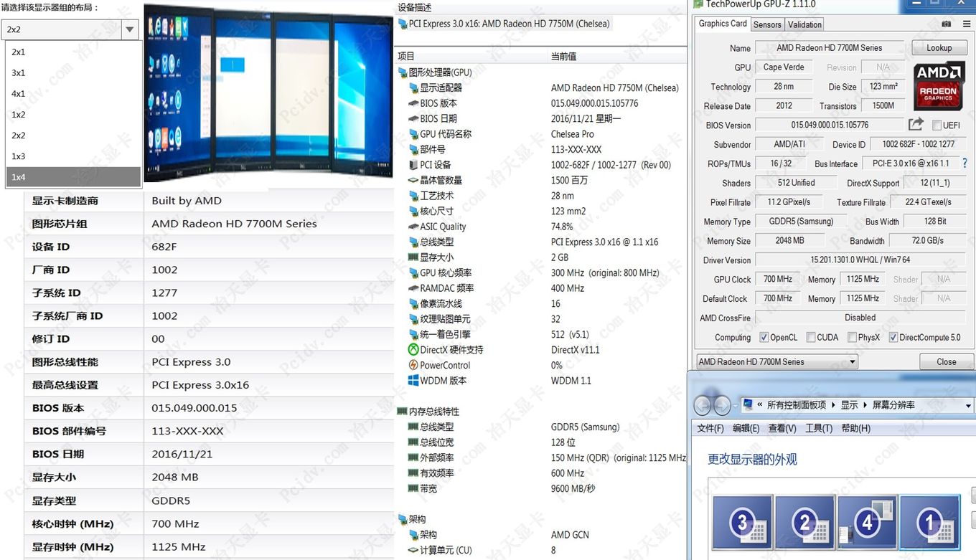
Task: Check the PhysX computing checkbox
Action: (x=852, y=337)
